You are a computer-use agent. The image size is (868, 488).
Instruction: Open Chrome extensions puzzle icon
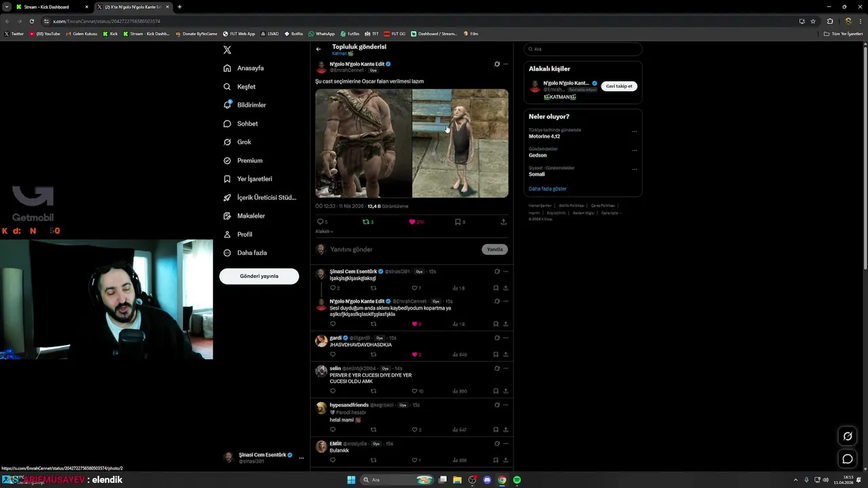pyautogui.click(x=830, y=21)
